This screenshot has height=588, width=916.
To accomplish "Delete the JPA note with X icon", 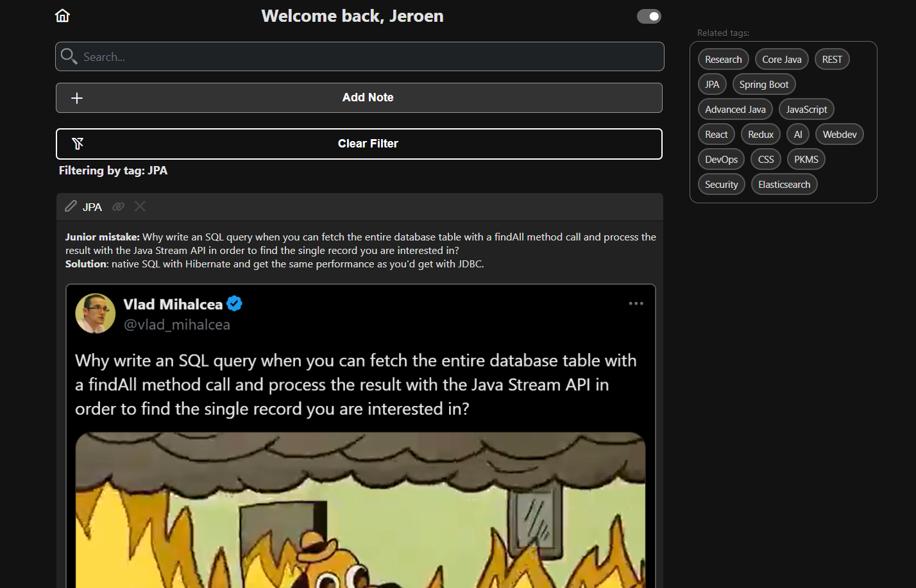I will click(x=140, y=206).
